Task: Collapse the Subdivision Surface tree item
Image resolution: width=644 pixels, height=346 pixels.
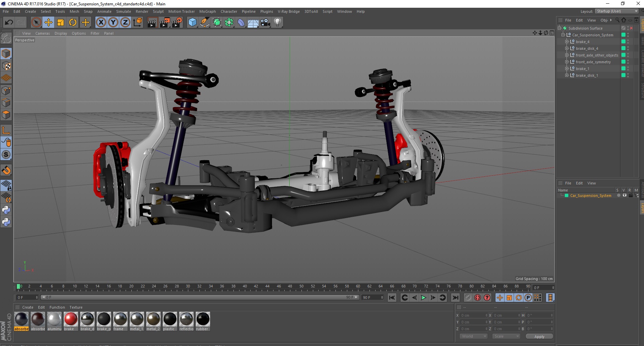Action: coord(559,28)
